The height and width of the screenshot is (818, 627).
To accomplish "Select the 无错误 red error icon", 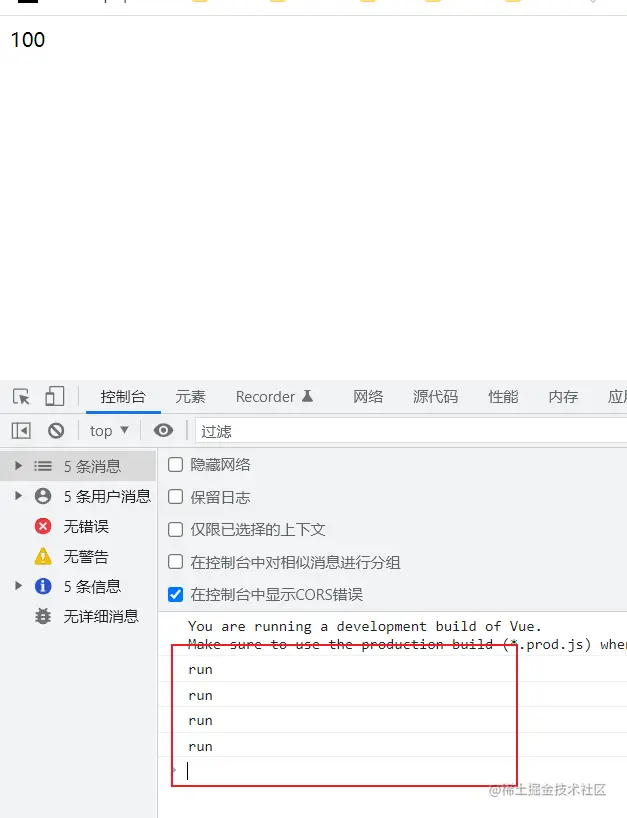I will [43, 526].
